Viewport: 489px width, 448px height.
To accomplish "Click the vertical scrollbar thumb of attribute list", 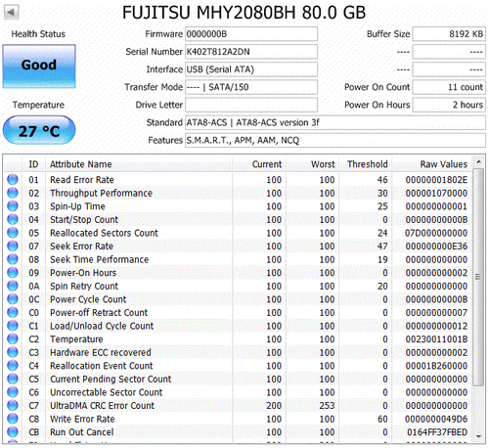I will (478, 277).
